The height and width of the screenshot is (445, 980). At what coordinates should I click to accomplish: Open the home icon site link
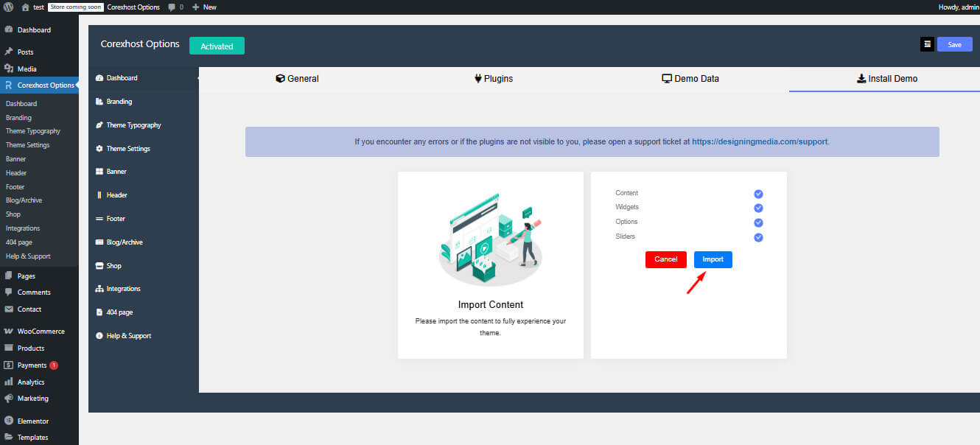(x=25, y=7)
